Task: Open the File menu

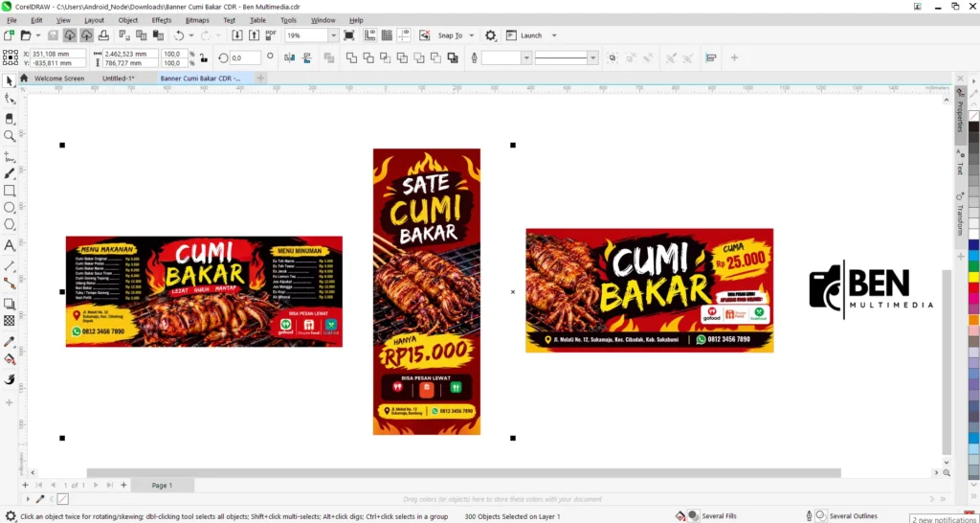Action: 11,20
